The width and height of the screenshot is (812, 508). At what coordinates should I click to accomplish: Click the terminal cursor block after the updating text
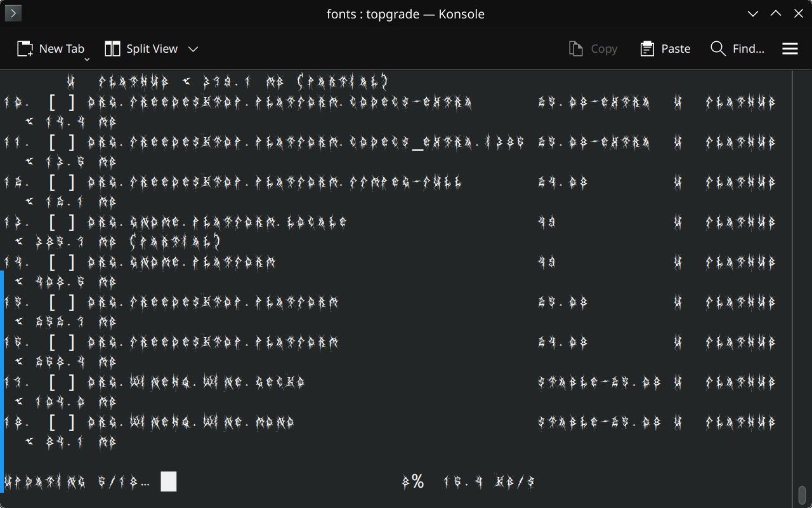click(x=168, y=481)
